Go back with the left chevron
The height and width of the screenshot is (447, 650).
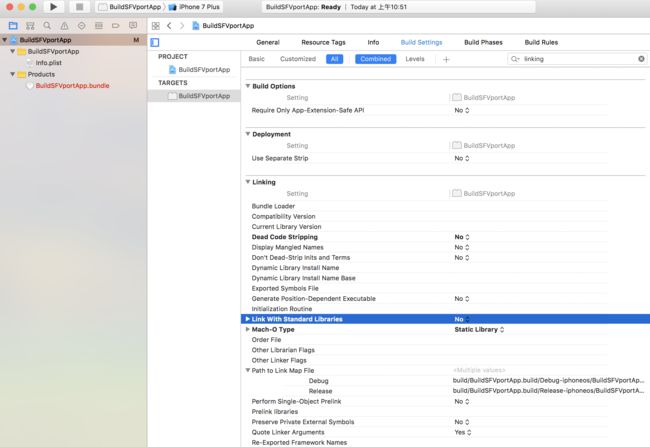click(169, 26)
